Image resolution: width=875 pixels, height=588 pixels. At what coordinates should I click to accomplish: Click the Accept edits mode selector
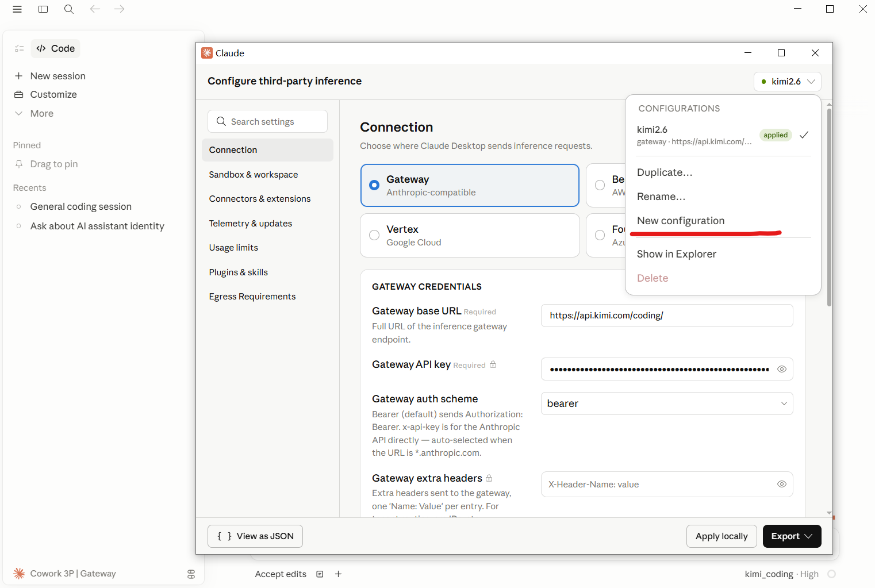point(281,574)
